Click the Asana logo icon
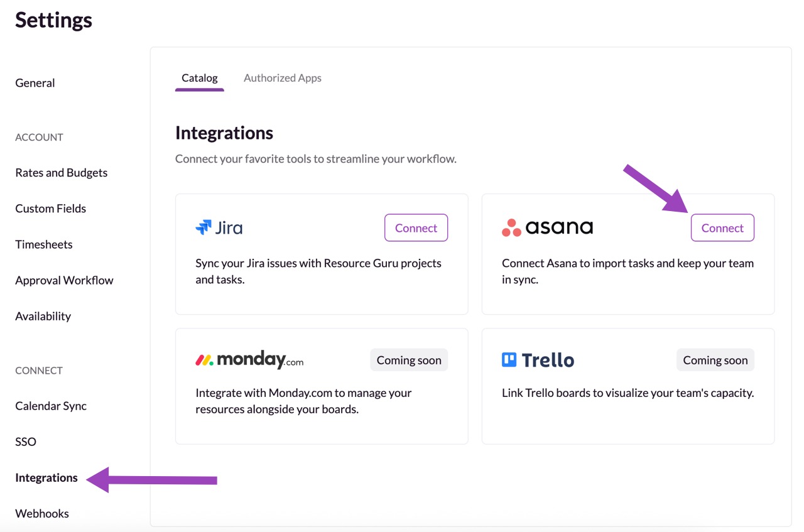 (x=511, y=227)
